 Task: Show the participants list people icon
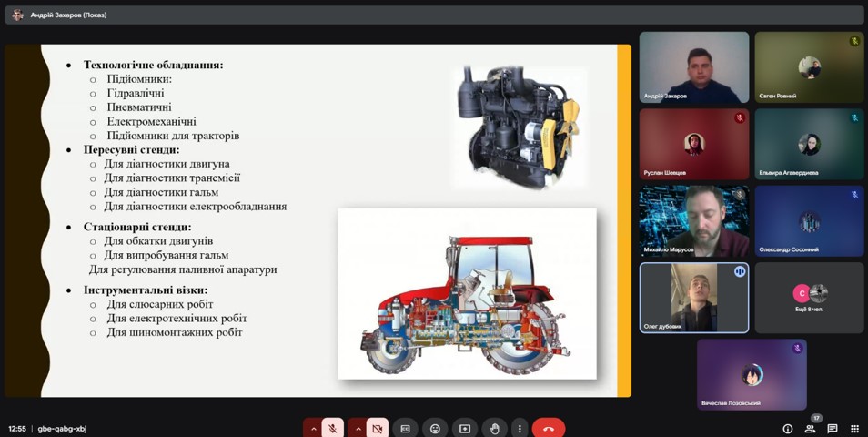click(810, 429)
